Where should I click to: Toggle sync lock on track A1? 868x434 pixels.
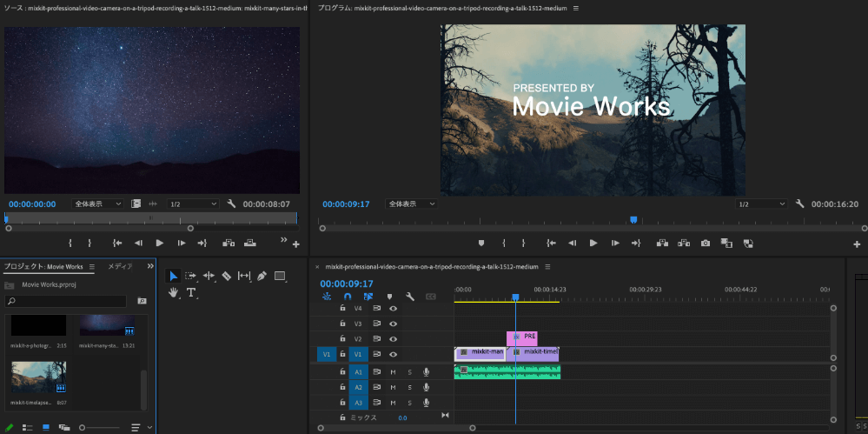(x=377, y=372)
